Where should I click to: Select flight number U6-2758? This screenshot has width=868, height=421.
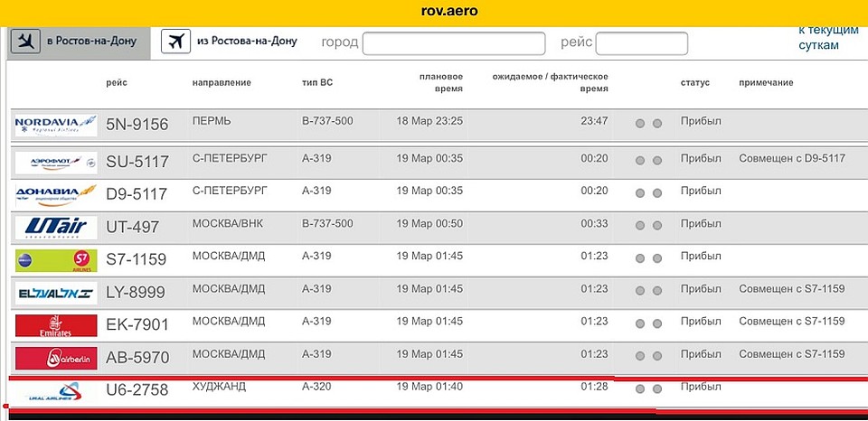click(x=137, y=390)
